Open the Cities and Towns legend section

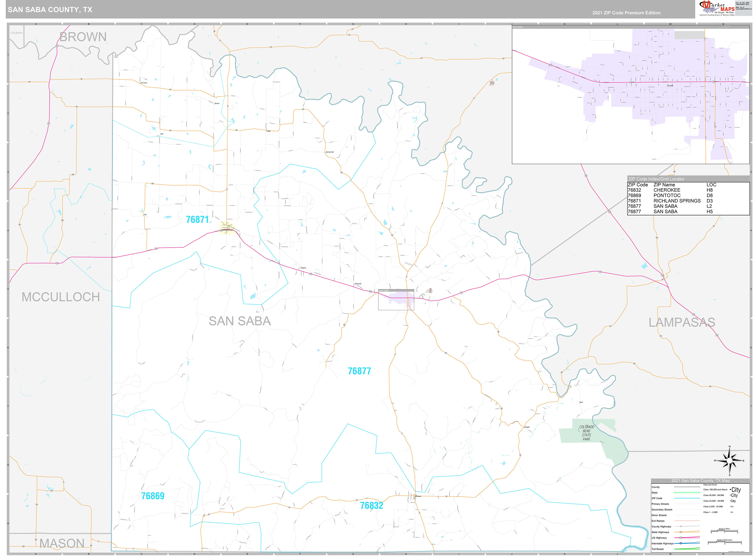click(710, 485)
